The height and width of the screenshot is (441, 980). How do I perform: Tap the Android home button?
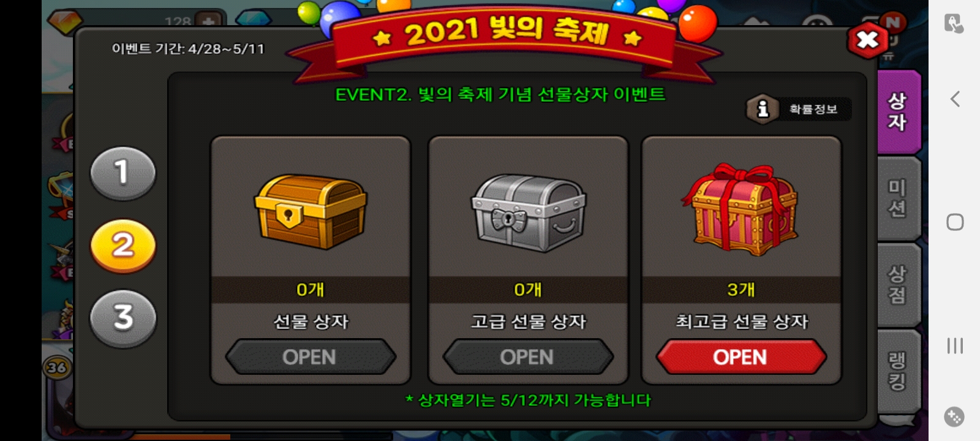955,222
